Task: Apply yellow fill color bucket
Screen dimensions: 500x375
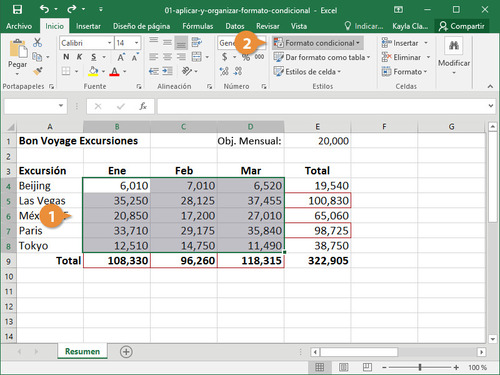Action: pos(93,71)
